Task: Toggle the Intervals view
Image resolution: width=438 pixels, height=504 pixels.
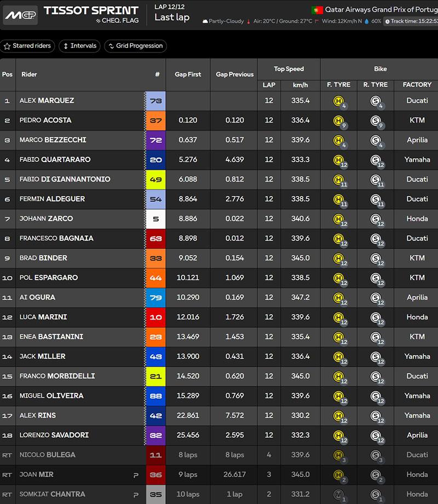Action: [x=79, y=46]
